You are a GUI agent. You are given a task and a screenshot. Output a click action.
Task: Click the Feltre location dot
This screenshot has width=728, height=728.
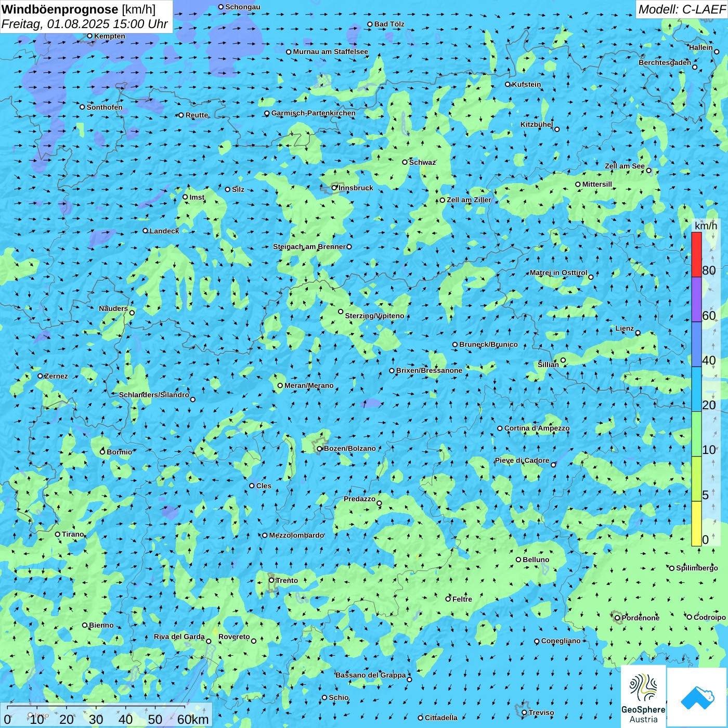click(448, 599)
